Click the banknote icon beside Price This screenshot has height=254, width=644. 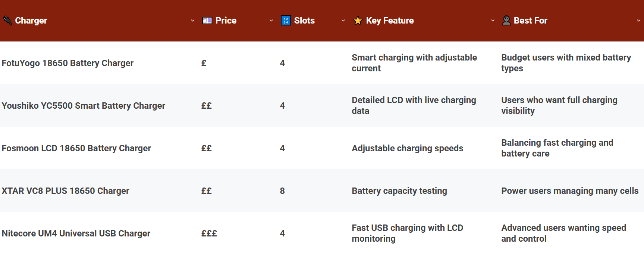(207, 20)
